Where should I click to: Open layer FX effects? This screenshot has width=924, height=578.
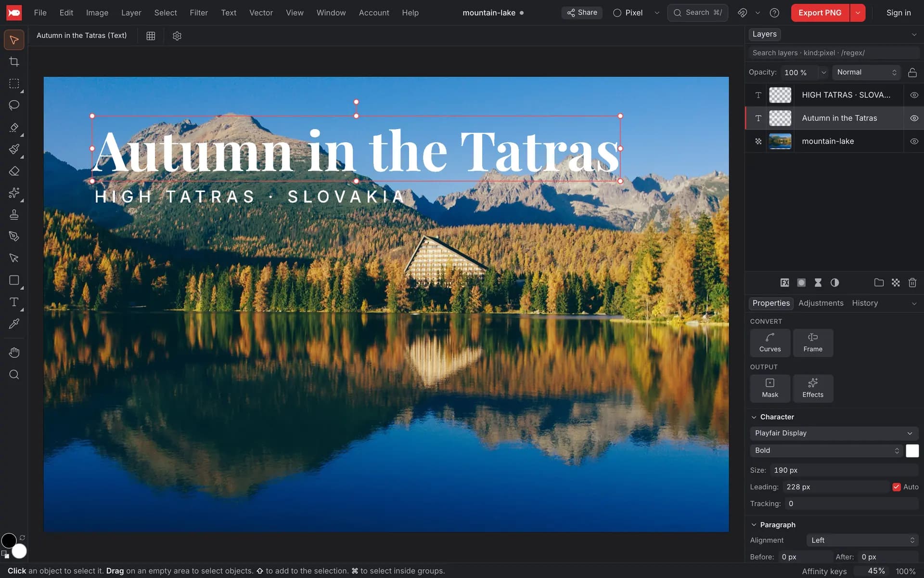tap(784, 283)
